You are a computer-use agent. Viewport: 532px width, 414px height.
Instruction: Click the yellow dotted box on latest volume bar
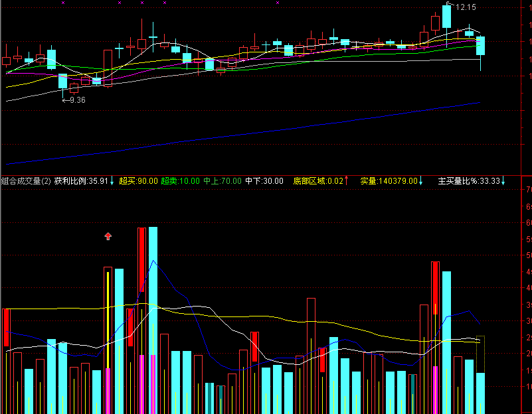click(x=480, y=354)
